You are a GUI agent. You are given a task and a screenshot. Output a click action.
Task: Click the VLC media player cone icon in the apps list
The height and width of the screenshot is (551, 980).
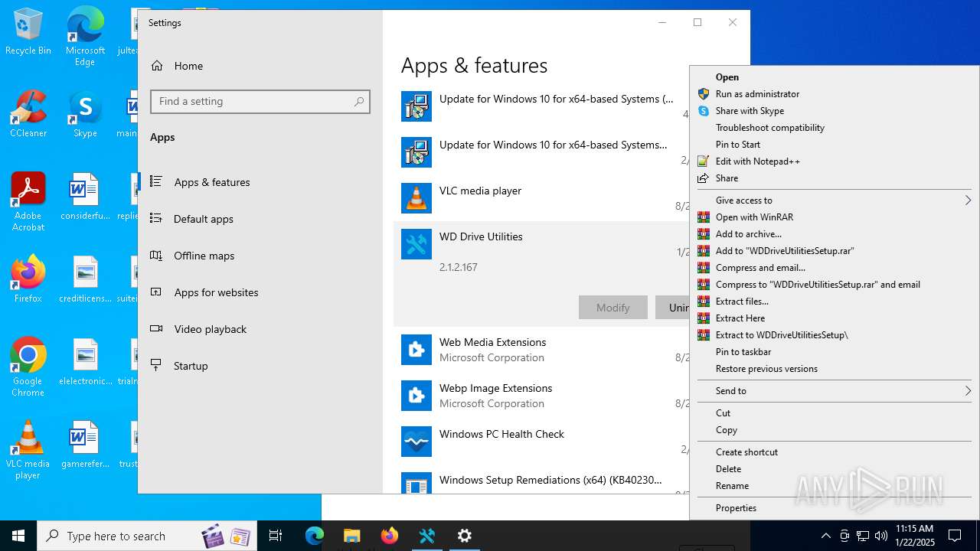416,198
